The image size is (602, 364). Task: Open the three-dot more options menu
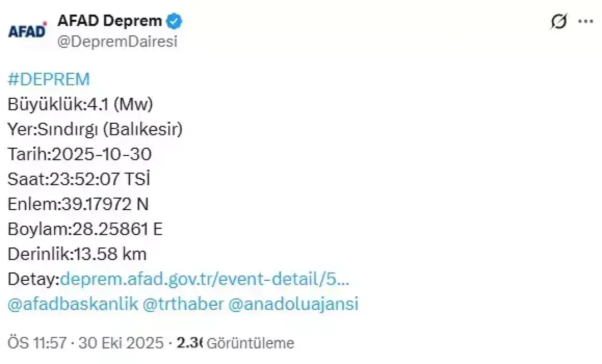pyautogui.click(x=585, y=22)
